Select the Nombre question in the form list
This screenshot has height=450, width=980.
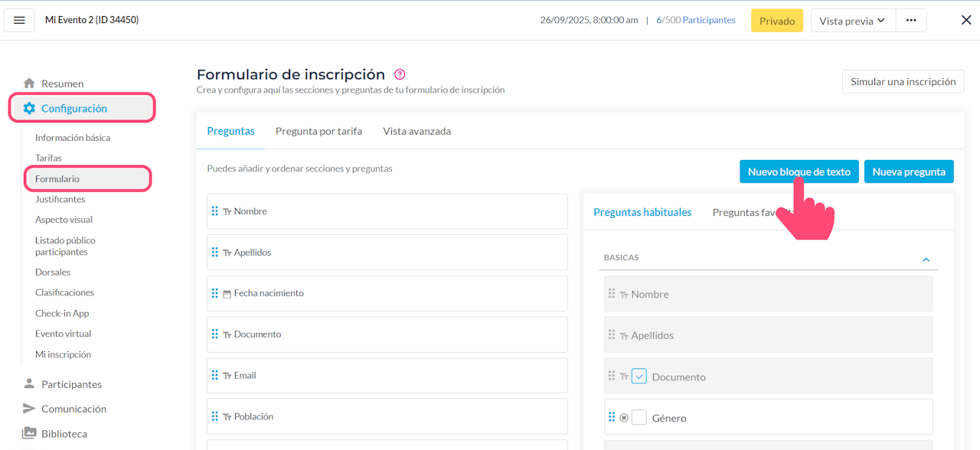coord(387,211)
